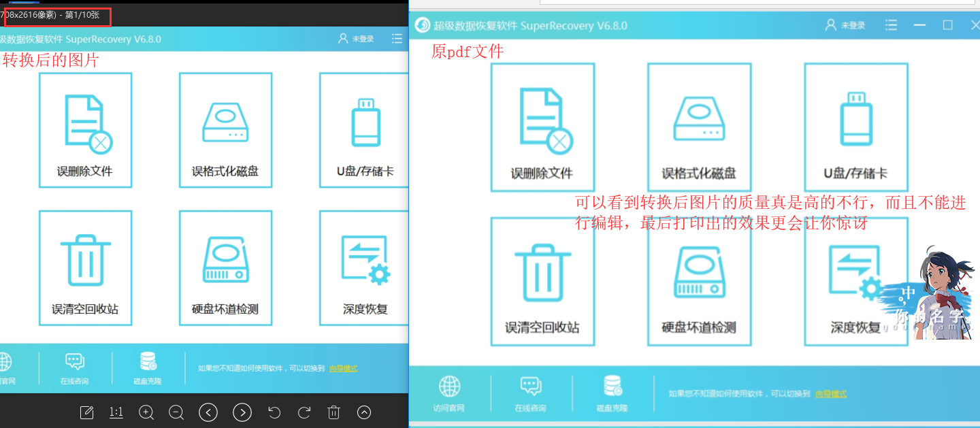Click the 向导模式 link in left image
The height and width of the screenshot is (428, 980).
click(x=343, y=368)
